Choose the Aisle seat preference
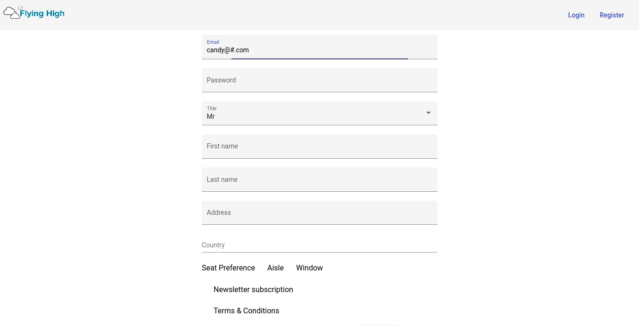The height and width of the screenshot is (327, 644). click(275, 268)
